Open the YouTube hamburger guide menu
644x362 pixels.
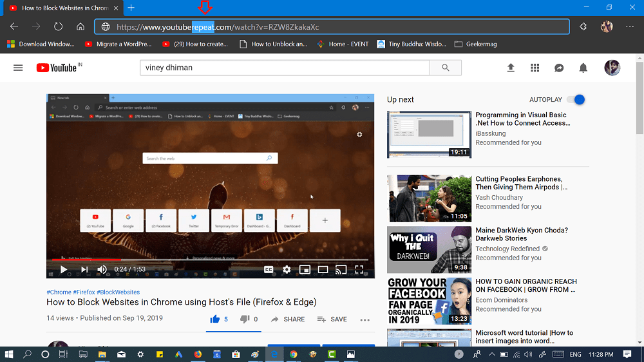18,68
